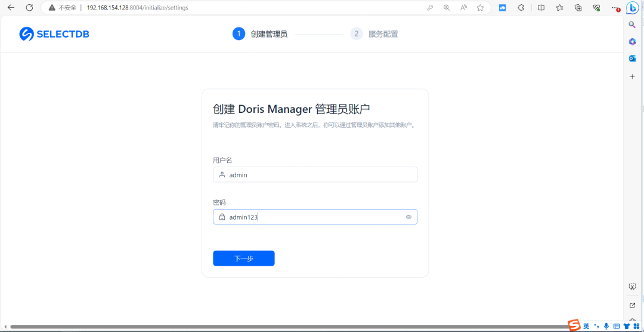Toggle split screen view icon

click(541, 7)
